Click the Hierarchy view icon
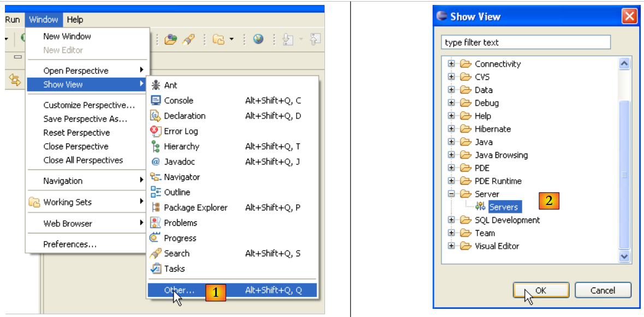Viewport: 644px width, 317px height. [156, 146]
